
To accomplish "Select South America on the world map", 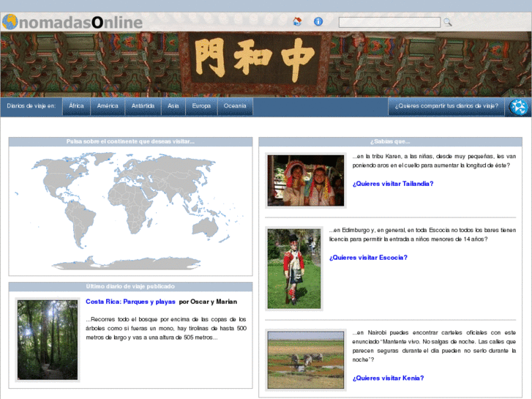I will coord(79,223).
